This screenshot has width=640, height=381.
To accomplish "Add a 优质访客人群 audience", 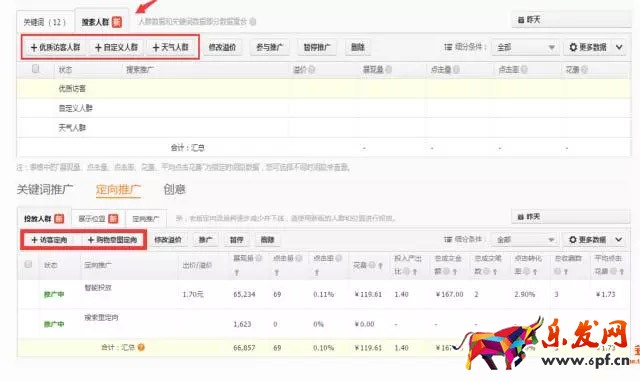I will [x=56, y=47].
